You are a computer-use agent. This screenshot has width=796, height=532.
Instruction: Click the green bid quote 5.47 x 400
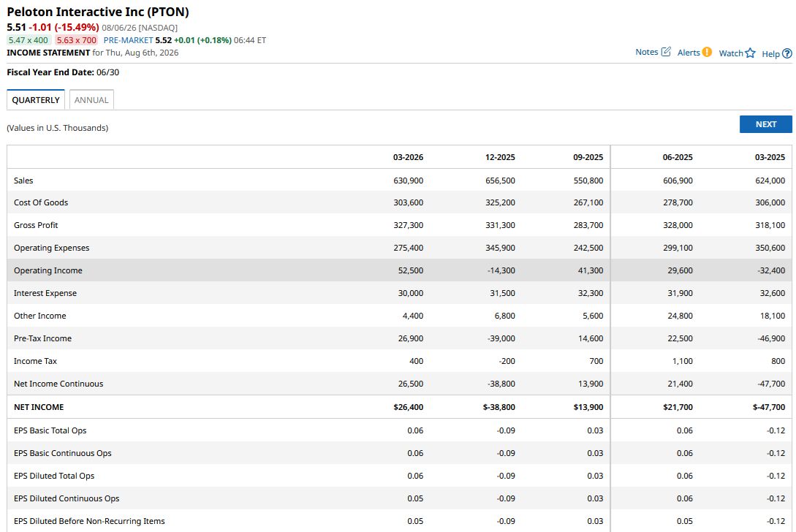(x=29, y=40)
